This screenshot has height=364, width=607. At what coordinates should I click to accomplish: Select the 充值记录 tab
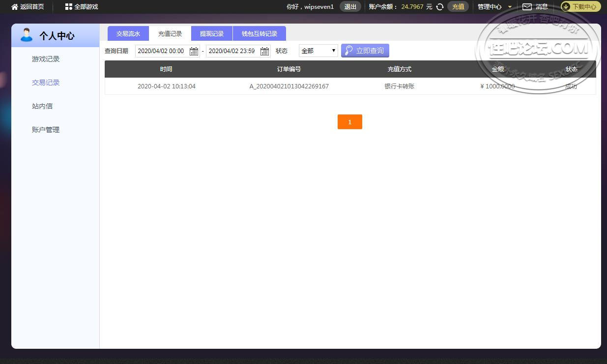(170, 33)
